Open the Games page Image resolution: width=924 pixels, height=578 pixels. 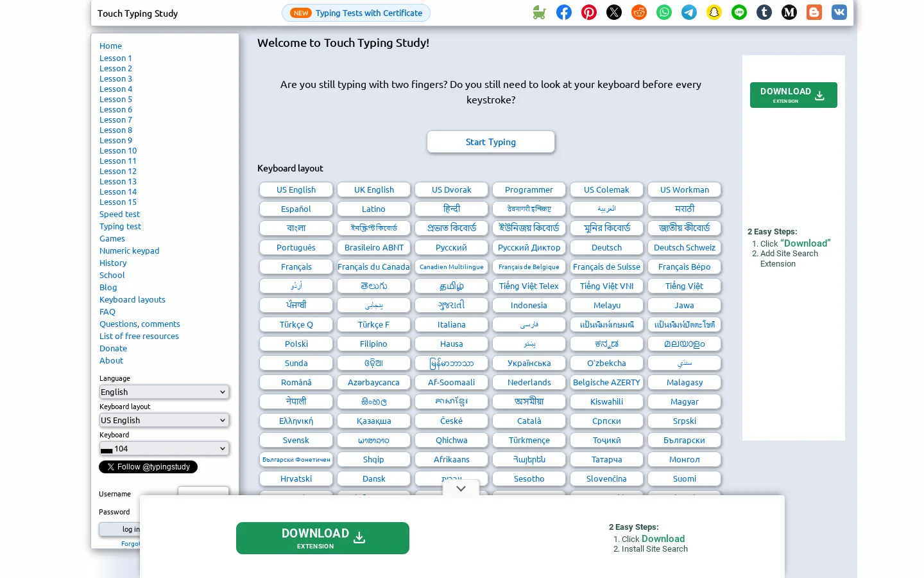click(112, 238)
